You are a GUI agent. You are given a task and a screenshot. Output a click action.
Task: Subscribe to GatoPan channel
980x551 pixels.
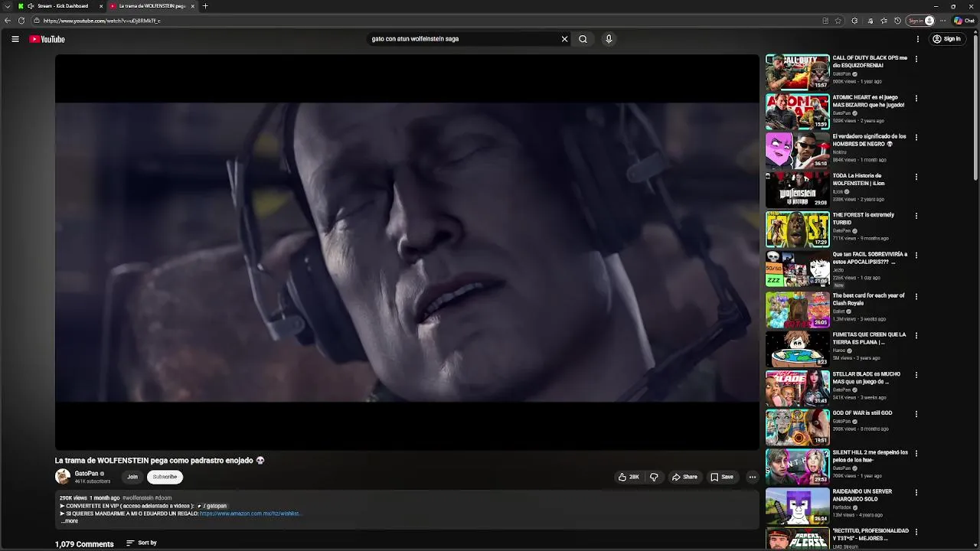pos(165,477)
